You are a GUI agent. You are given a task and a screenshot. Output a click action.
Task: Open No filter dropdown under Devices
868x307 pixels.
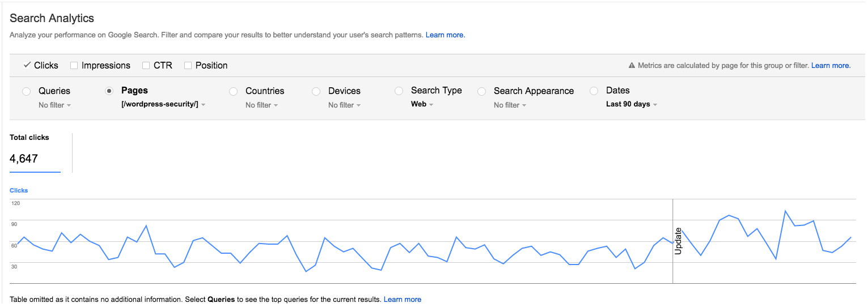344,105
